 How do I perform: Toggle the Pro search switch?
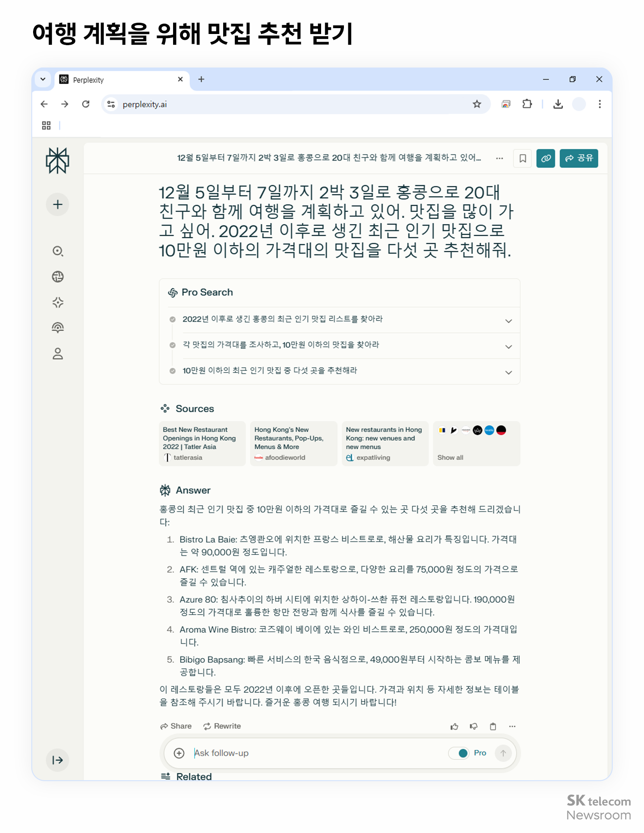coord(459,753)
